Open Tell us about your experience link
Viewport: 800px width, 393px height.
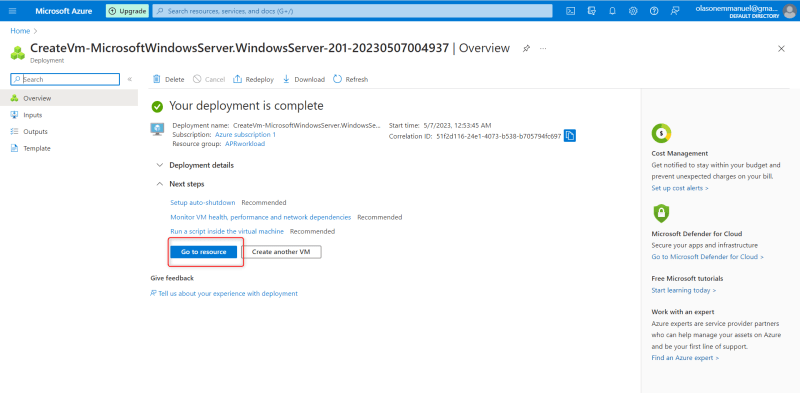224,293
